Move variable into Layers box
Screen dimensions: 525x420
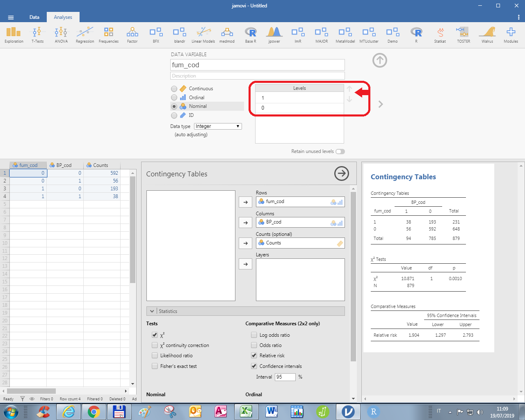245,264
